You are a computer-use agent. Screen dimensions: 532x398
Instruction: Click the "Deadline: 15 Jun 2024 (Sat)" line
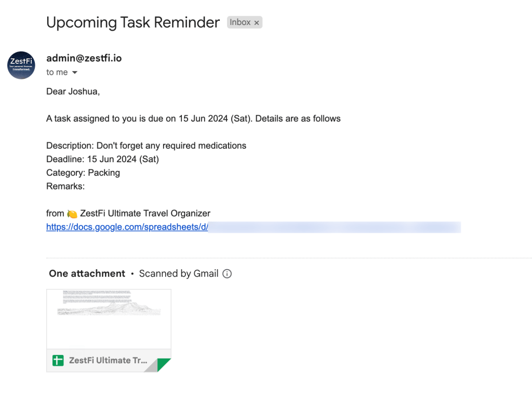tap(102, 159)
